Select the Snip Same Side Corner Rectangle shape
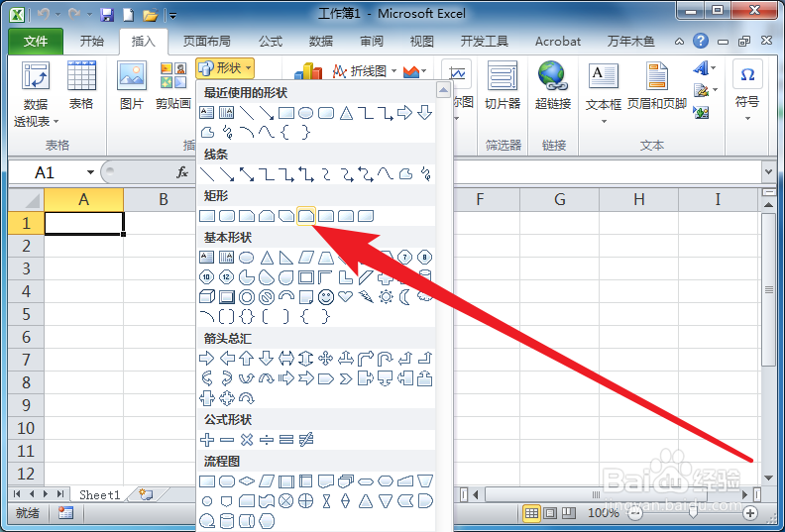This screenshot has height=532, width=785. tap(267, 216)
